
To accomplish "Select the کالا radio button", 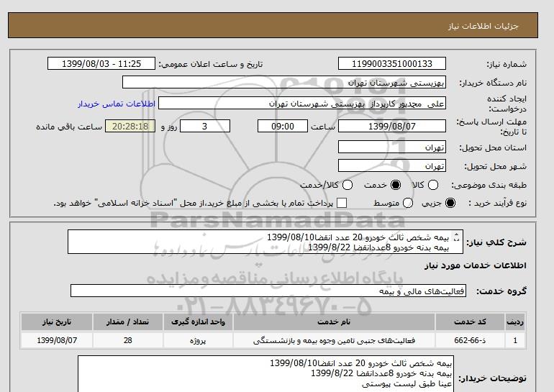I will tap(433, 185).
